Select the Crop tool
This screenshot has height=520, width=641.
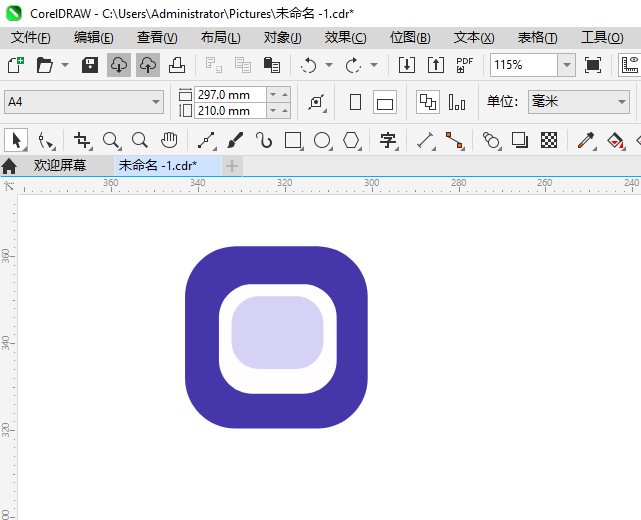point(83,140)
